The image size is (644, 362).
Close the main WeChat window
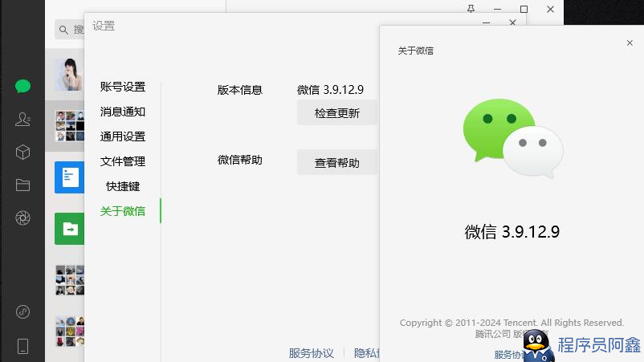point(550,9)
